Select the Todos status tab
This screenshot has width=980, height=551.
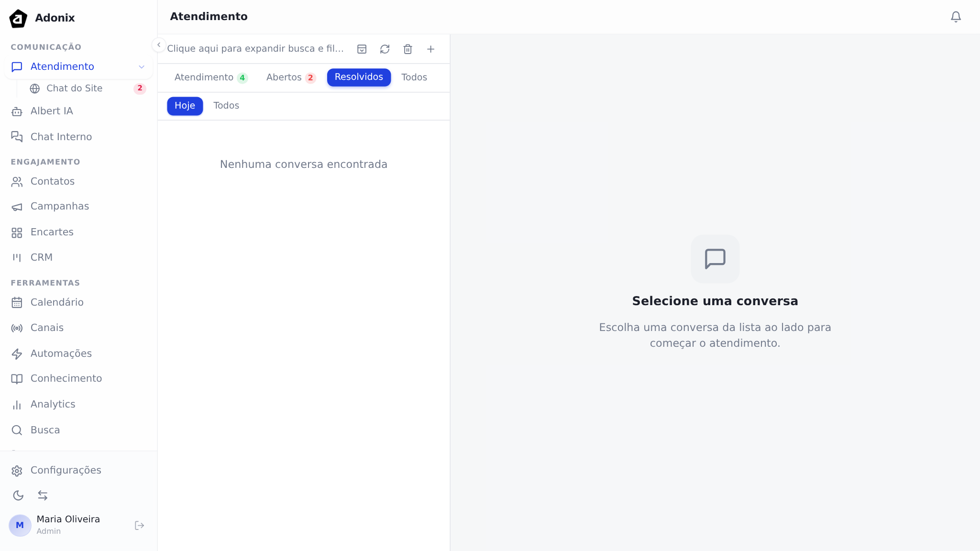[414, 77]
